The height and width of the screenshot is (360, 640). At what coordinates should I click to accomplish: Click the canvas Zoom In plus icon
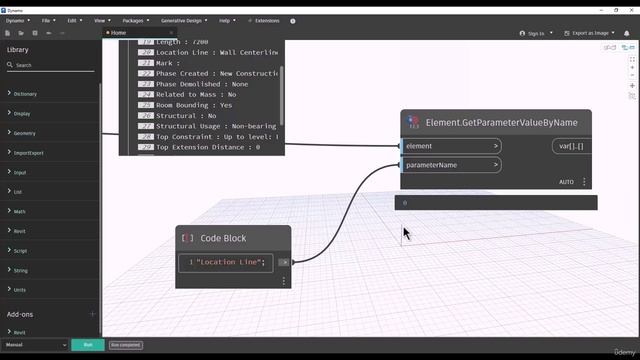632,67
